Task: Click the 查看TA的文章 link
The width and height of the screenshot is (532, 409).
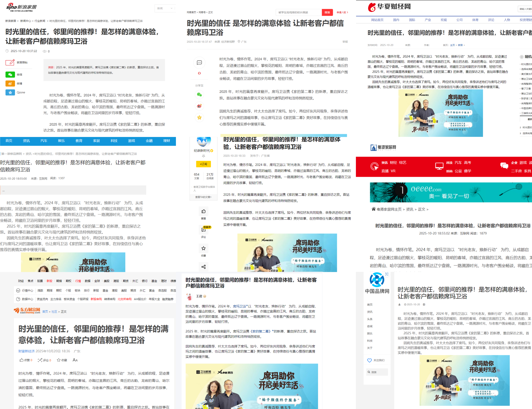Action: [x=203, y=197]
